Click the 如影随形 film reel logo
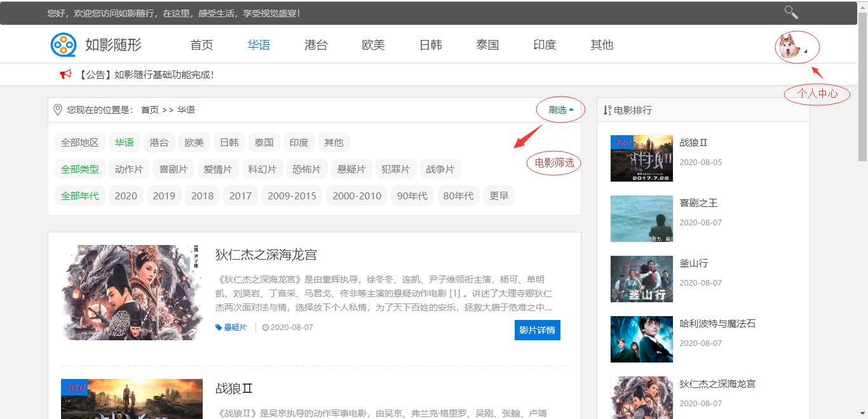This screenshot has width=868, height=419. (x=64, y=44)
